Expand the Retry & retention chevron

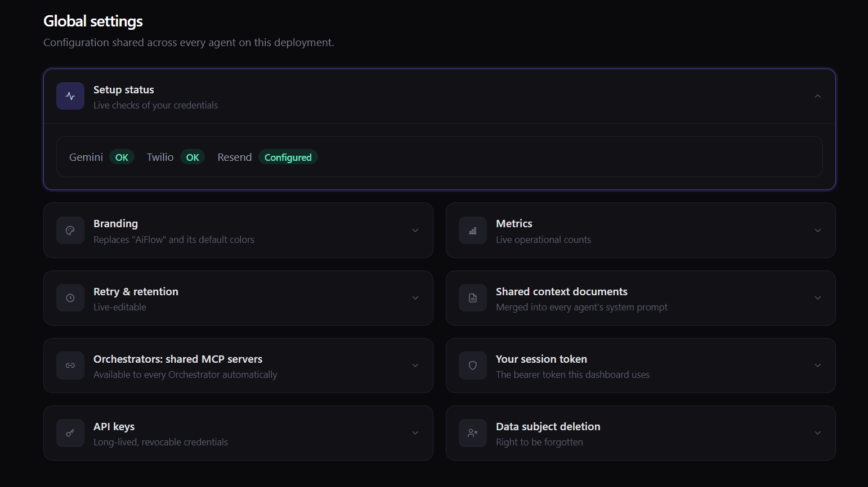coord(415,298)
